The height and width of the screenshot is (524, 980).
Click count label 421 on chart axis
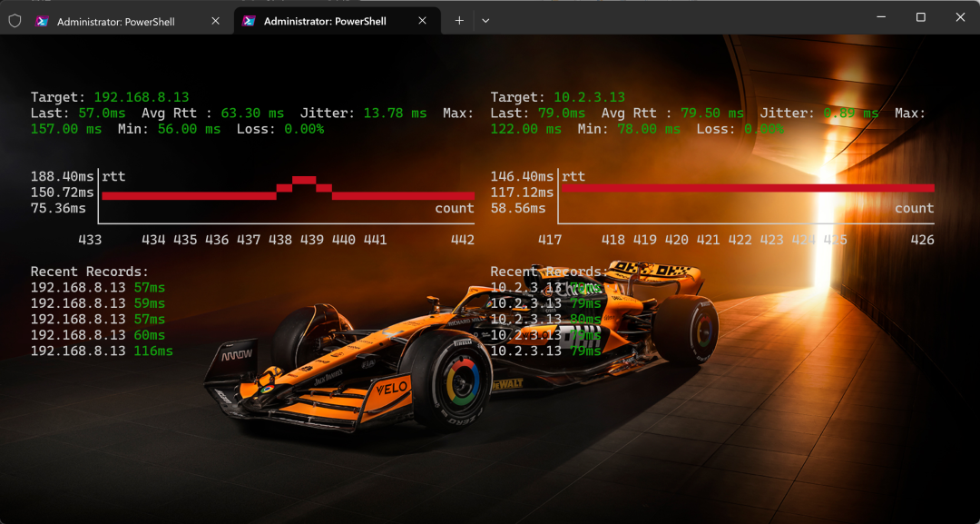(x=708, y=240)
